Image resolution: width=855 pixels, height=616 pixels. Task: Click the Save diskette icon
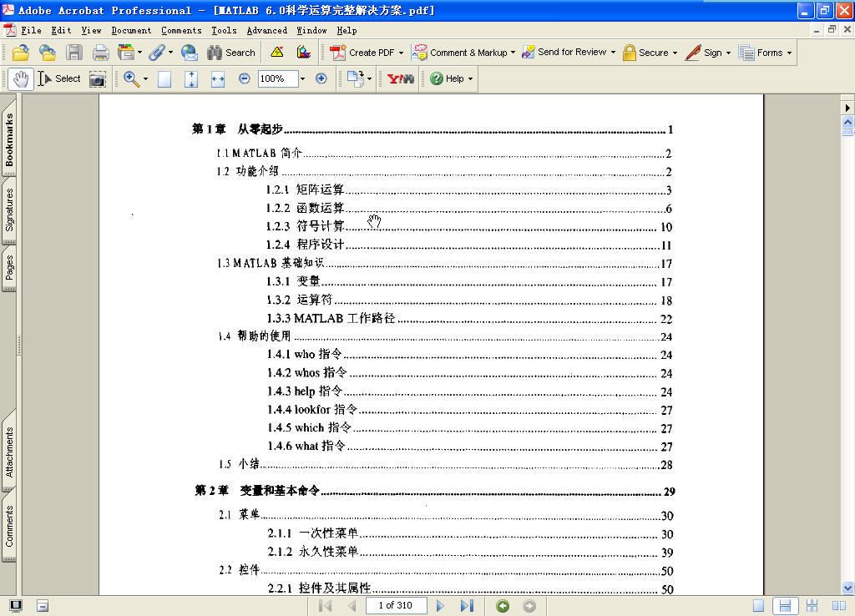click(74, 53)
